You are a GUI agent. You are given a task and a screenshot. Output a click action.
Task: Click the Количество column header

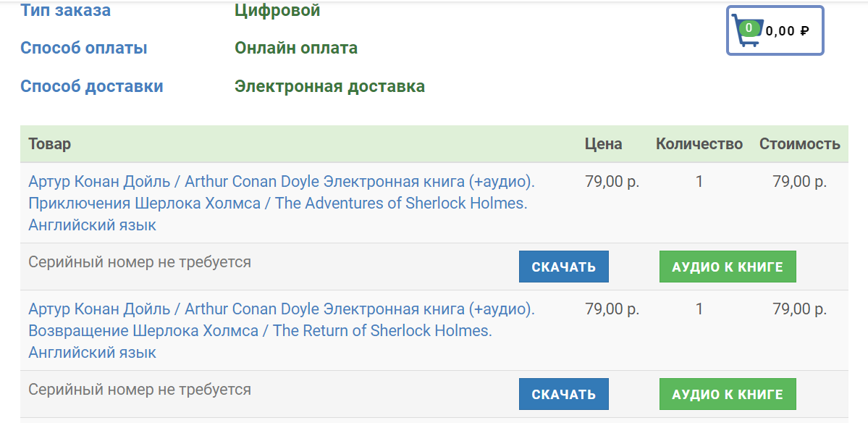coord(699,144)
